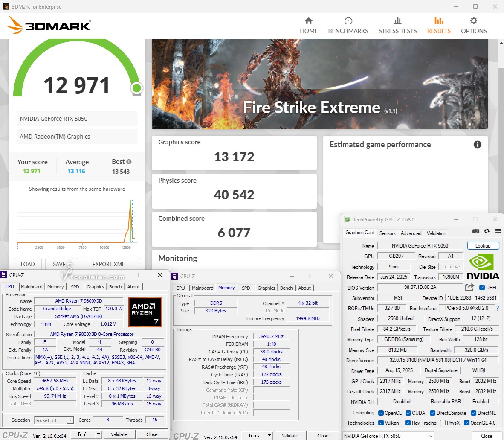Open the GPU selector dropdown in GPU-Z
Screen dimensions: 504x440
point(388,436)
